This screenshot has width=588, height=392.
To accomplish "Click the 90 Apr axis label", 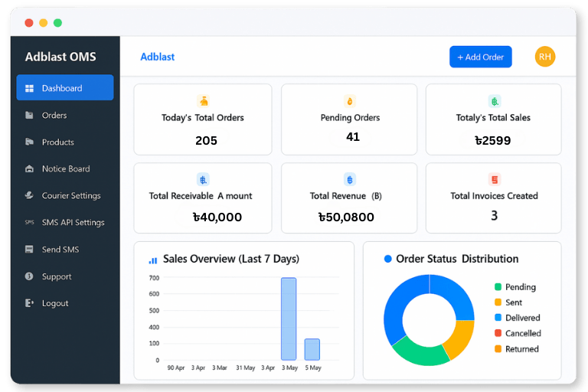I will point(176,367).
